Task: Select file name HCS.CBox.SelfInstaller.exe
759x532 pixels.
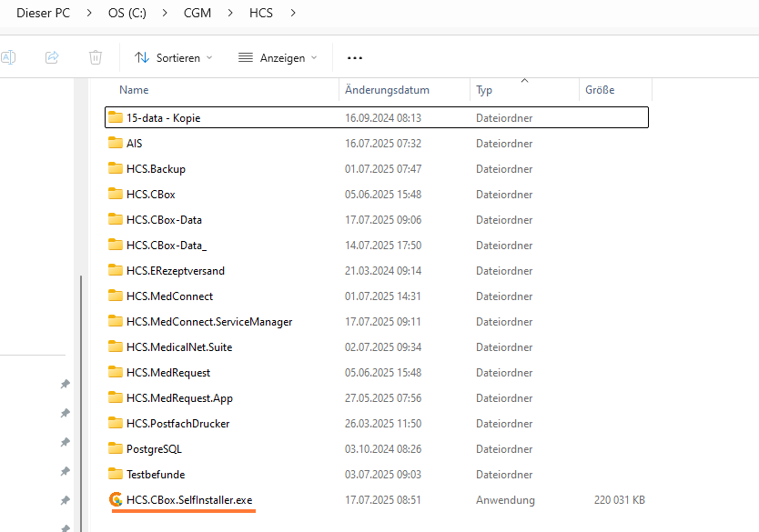Action: pos(189,500)
